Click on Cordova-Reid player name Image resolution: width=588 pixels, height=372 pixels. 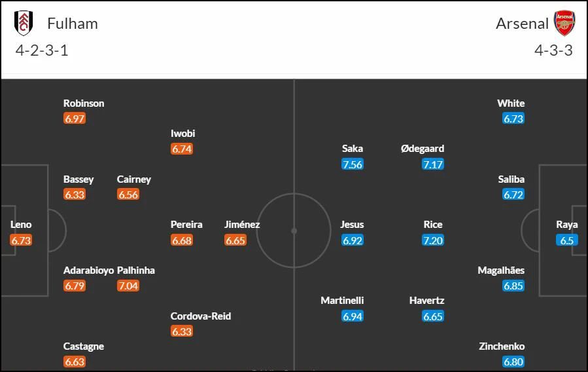[201, 316]
